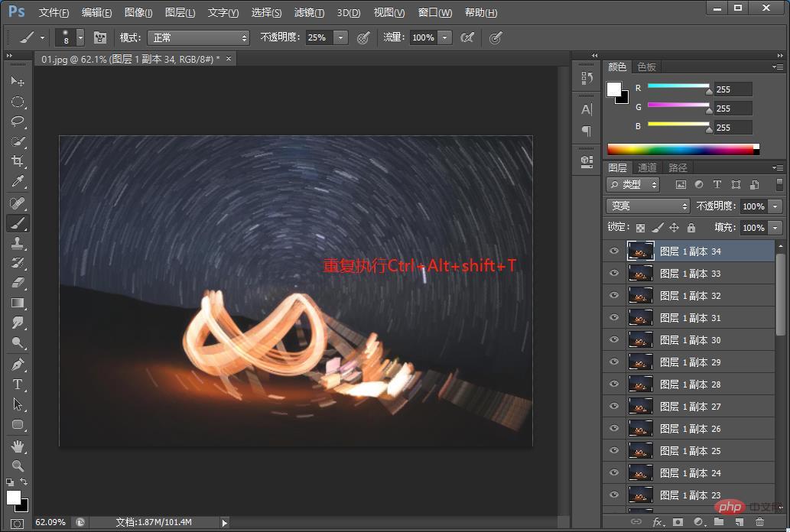Hide layer 图层 1 副本 31
790x532 pixels.
pos(613,317)
